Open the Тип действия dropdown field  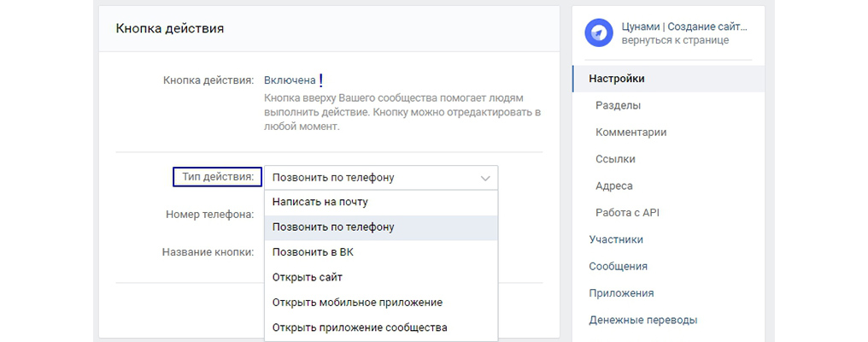point(381,178)
